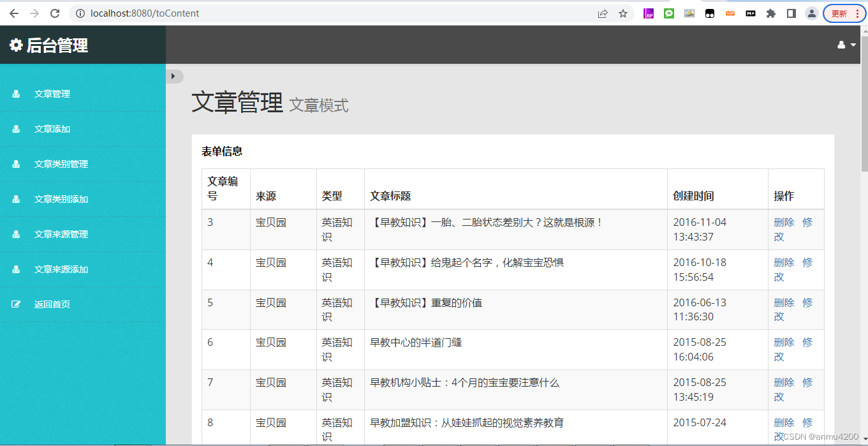Image resolution: width=868 pixels, height=446 pixels.
Task: Click the icon next to 文章来源添加
Action: click(16, 269)
